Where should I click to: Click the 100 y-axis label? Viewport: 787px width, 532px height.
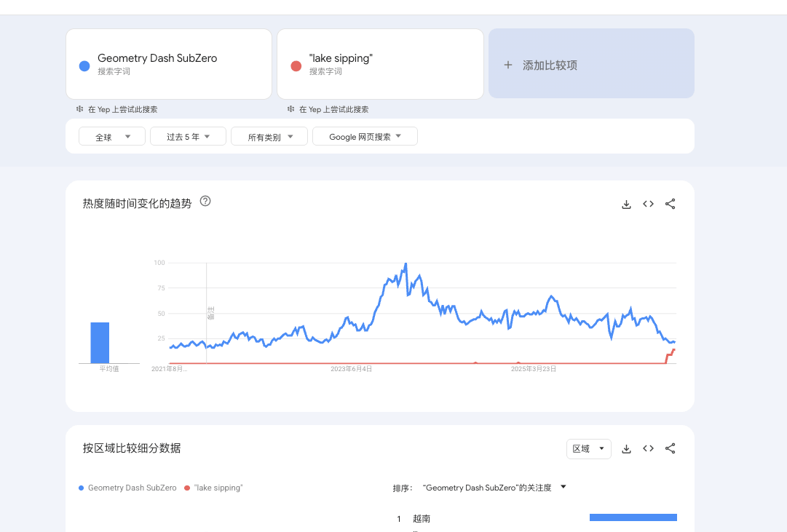pos(159,263)
